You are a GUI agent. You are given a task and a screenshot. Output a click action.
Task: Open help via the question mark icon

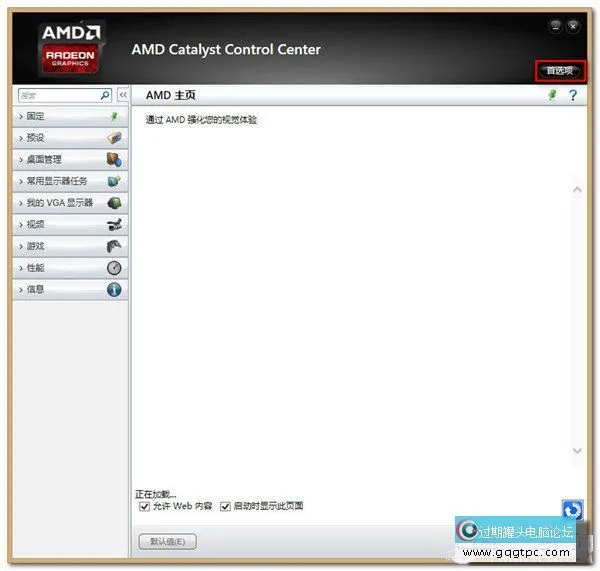(x=573, y=95)
